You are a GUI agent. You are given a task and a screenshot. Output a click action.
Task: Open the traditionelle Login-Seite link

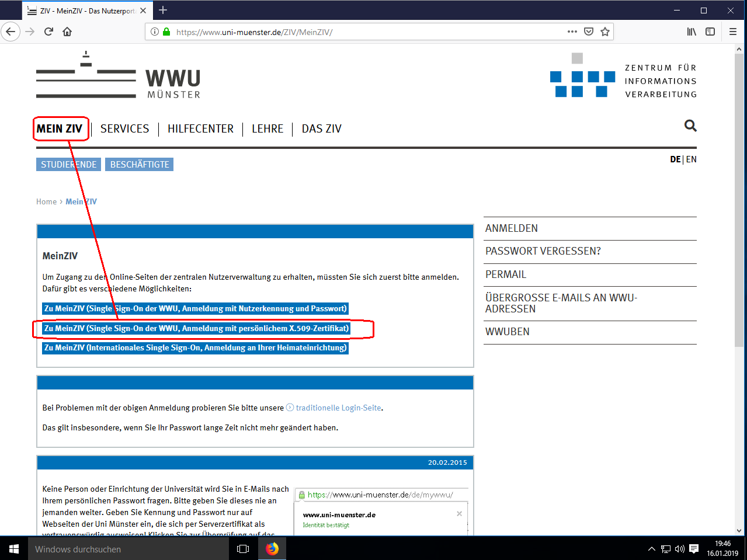[x=338, y=408]
